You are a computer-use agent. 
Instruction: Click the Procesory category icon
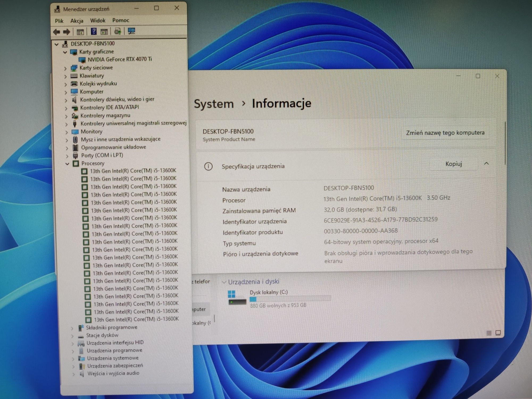(x=76, y=163)
